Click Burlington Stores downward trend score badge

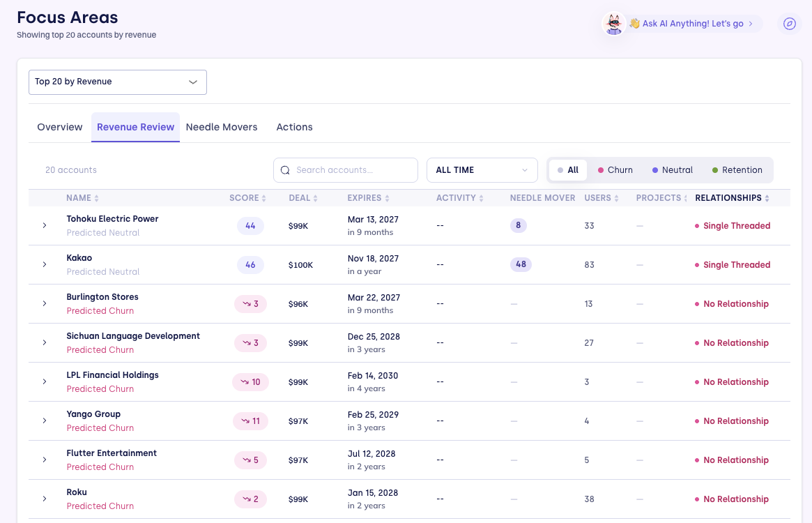click(x=251, y=304)
